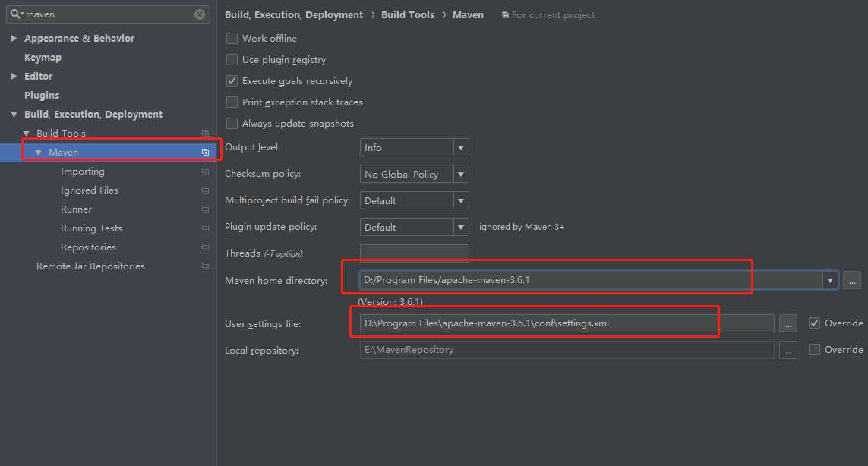Click the Maven breadcrumb
This screenshot has height=466, width=868.
click(469, 15)
